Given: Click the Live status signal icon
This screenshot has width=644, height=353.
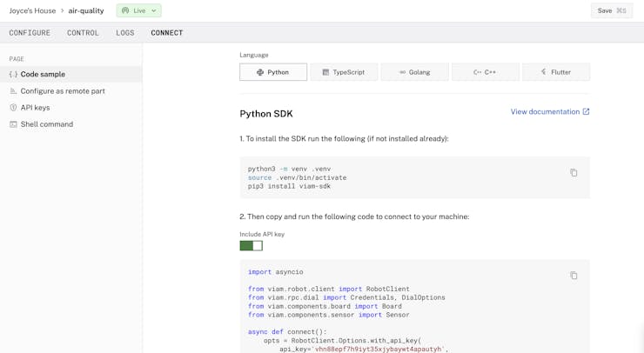Looking at the screenshot, I should coord(125,11).
